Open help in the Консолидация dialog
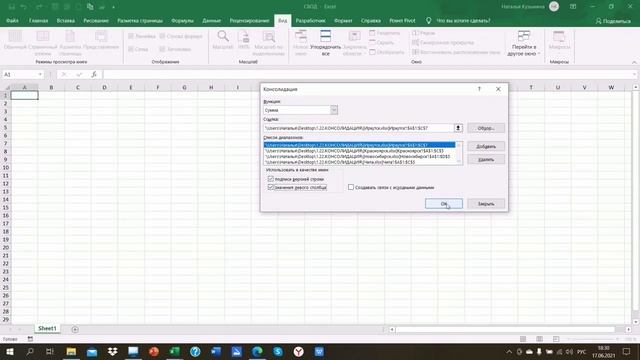 pos(479,89)
